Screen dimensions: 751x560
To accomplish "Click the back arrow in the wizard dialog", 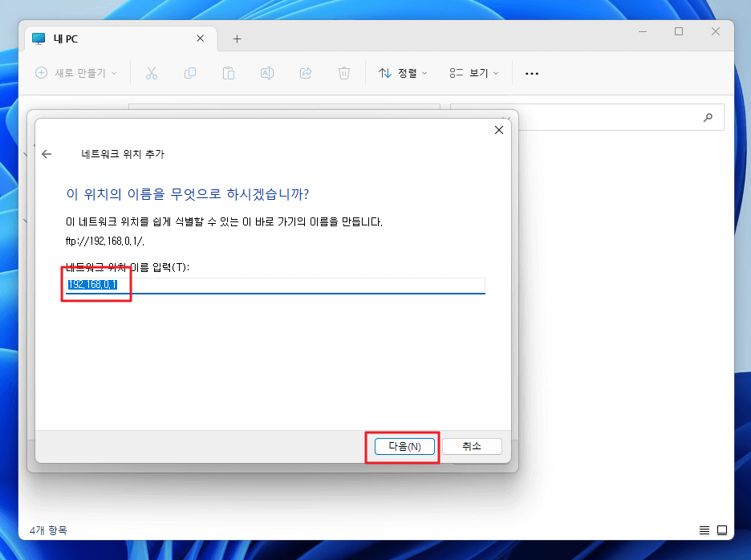I will coord(47,153).
